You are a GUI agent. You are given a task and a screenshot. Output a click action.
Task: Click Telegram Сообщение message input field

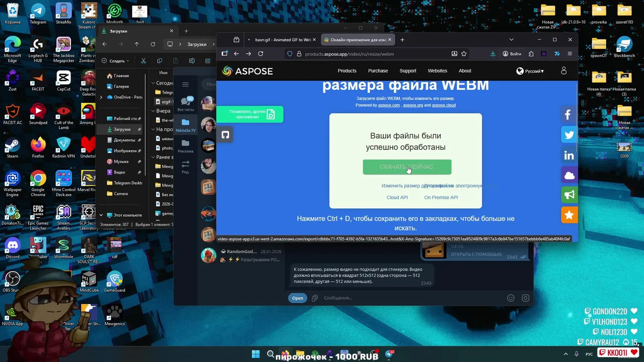click(x=413, y=298)
